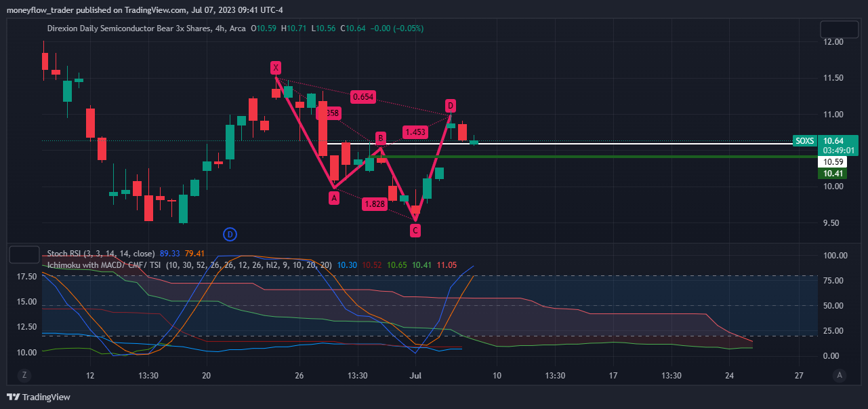Click the low value L10.56
Screen dimensions: 868x409
(323, 28)
